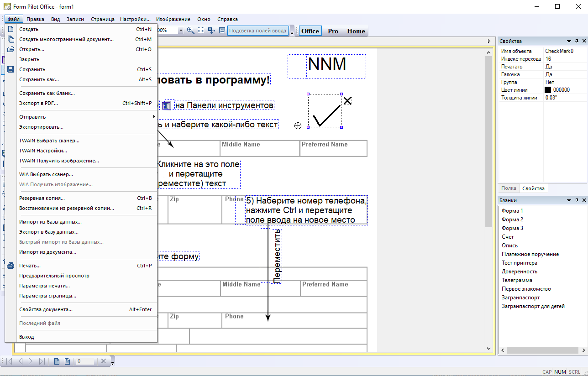Go to the first record
Viewport: 588px width, 376px height.
pyautogui.click(x=9, y=361)
